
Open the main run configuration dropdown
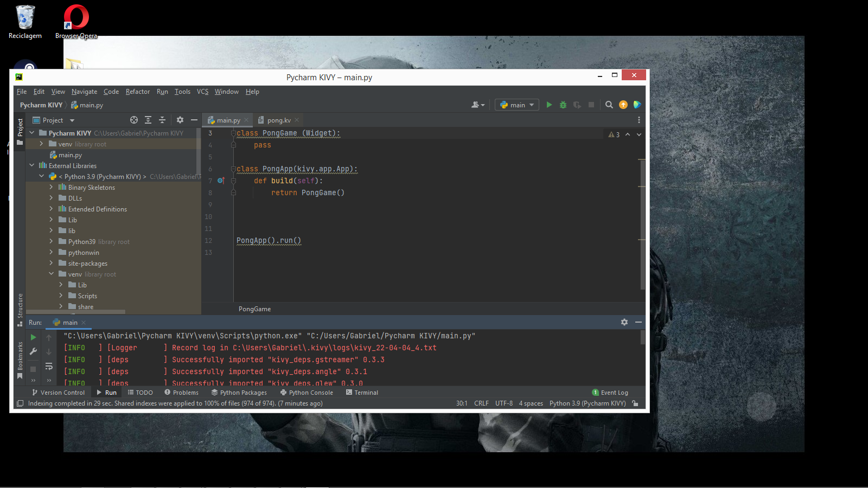point(517,105)
